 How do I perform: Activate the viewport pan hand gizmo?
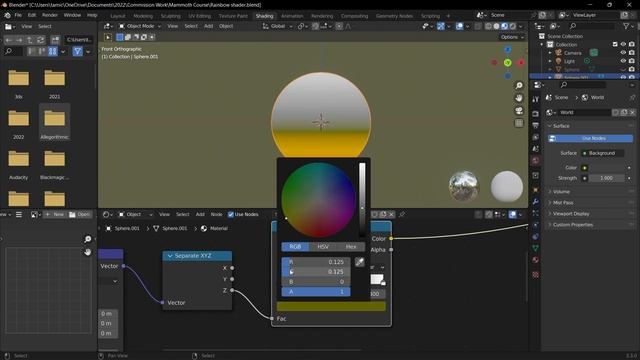[519, 98]
